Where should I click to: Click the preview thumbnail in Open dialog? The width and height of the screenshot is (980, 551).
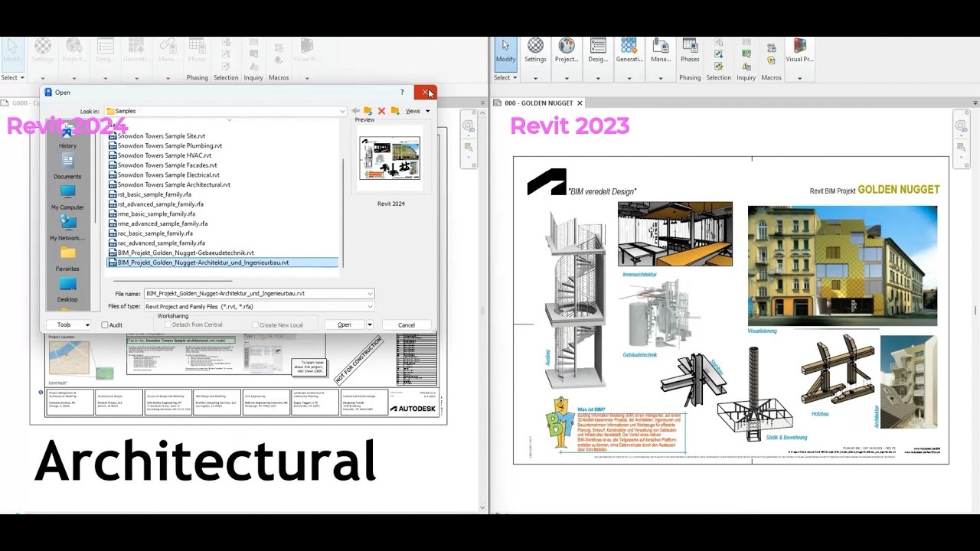point(390,158)
